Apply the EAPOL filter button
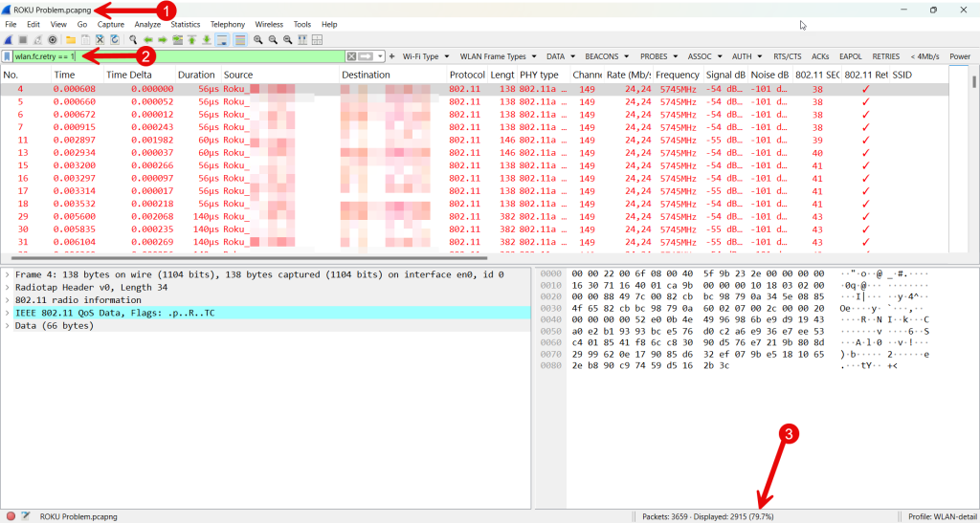 tap(851, 56)
